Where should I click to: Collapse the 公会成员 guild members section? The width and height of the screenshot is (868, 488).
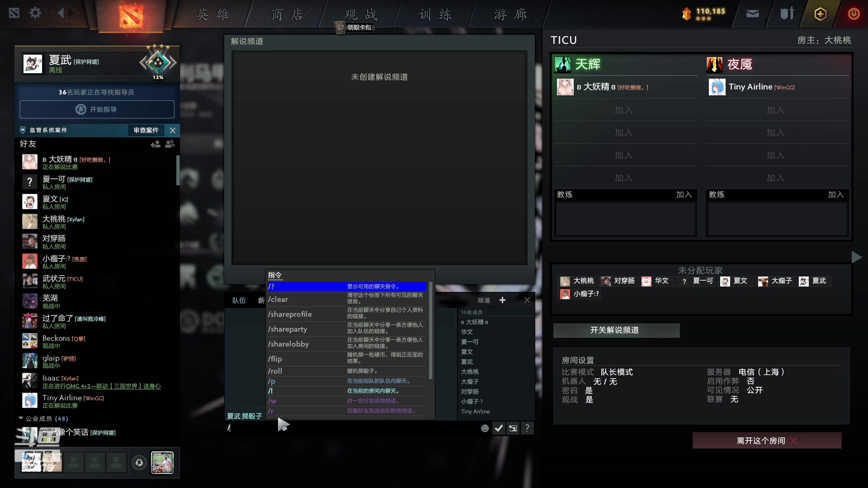tap(20, 418)
